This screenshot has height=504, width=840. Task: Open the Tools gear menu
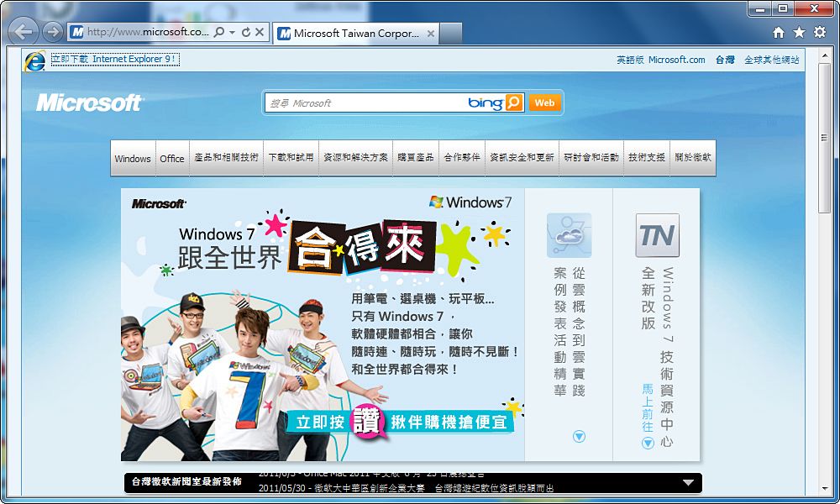[x=820, y=32]
